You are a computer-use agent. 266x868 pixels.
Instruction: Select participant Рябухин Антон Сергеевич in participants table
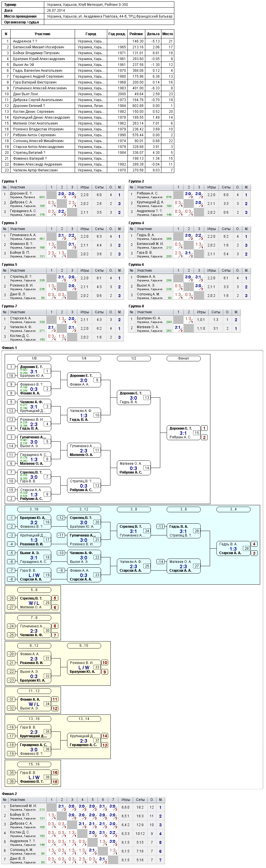point(88,135)
